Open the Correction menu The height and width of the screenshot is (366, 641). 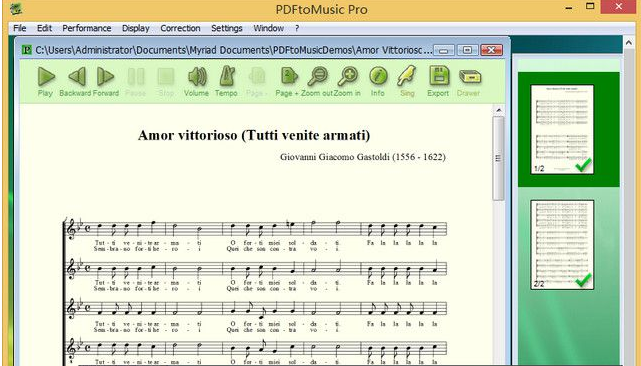tap(180, 28)
